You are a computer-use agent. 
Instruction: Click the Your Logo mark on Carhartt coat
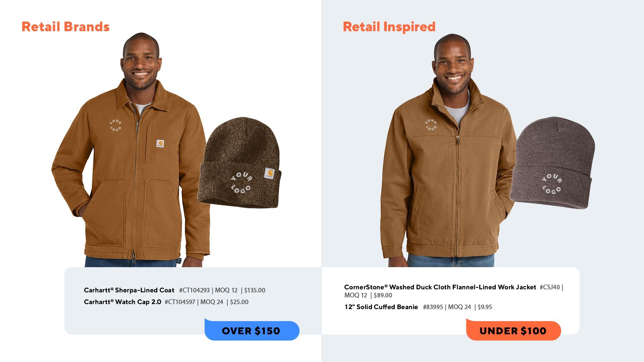pos(115,125)
